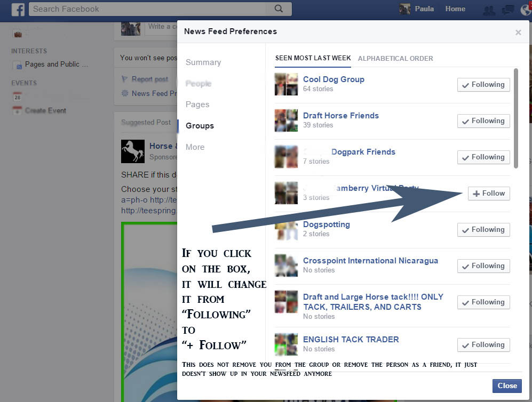
Task: Click the search magnifier button
Action: pyautogui.click(x=279, y=9)
